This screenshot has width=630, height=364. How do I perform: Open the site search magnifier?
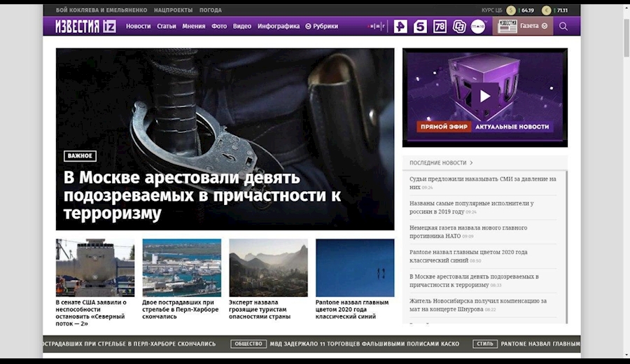pos(563,27)
